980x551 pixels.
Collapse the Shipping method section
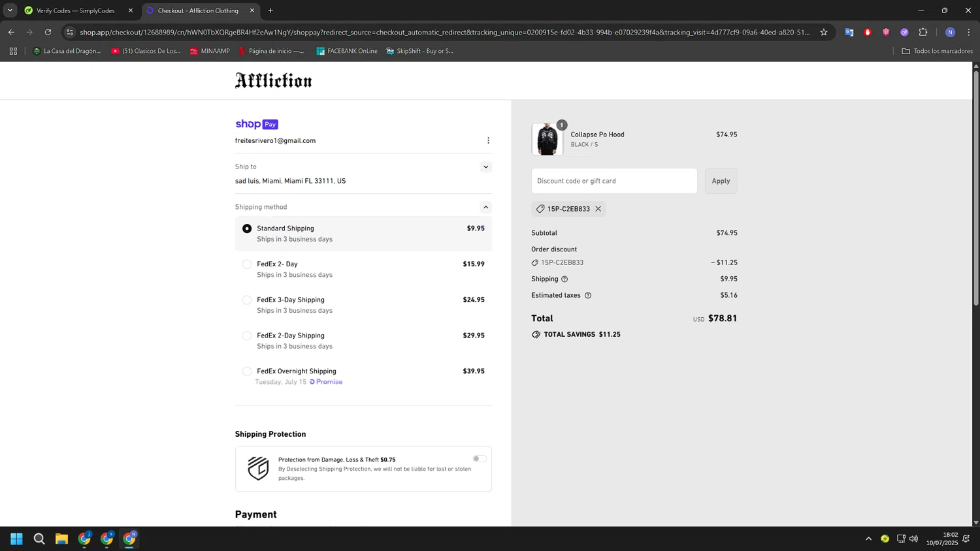485,207
